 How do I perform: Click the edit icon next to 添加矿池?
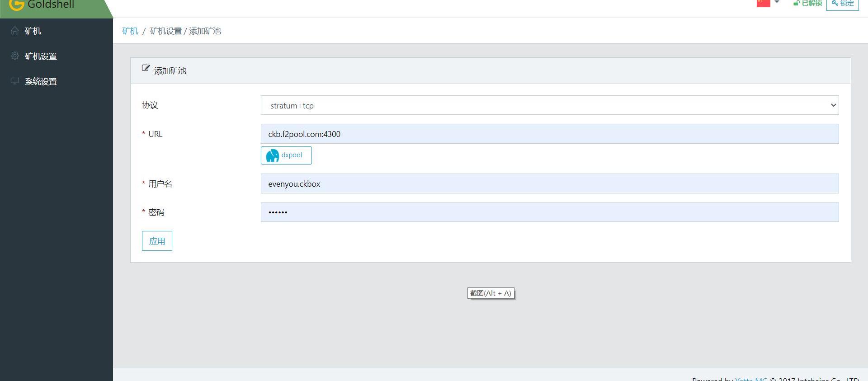pos(146,68)
